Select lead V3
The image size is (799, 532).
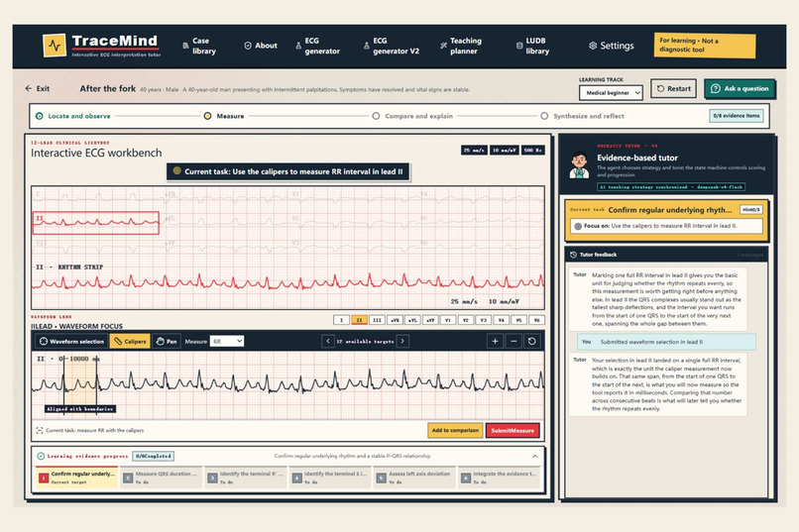pyautogui.click(x=484, y=320)
